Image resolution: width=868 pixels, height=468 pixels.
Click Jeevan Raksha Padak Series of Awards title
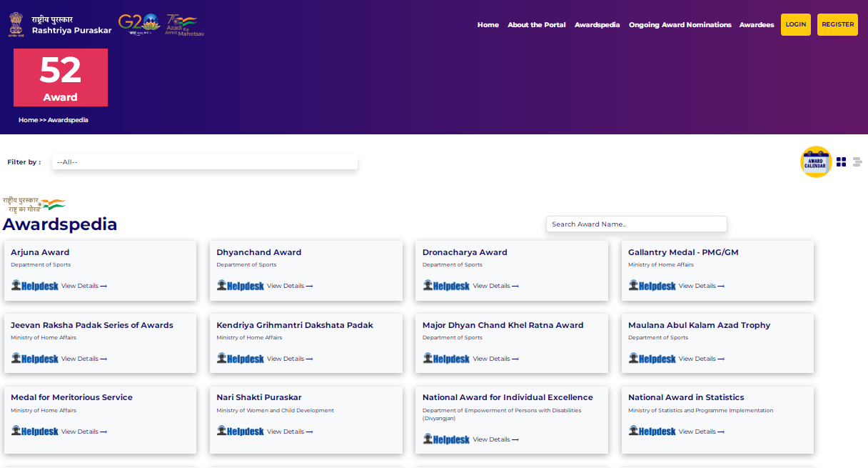pyautogui.click(x=92, y=325)
